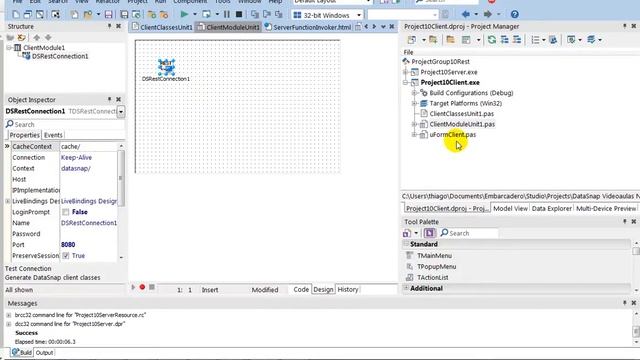The height and width of the screenshot is (360, 640).
Task: Select DSRestConnection1 component on the design surface
Action: coord(166,67)
